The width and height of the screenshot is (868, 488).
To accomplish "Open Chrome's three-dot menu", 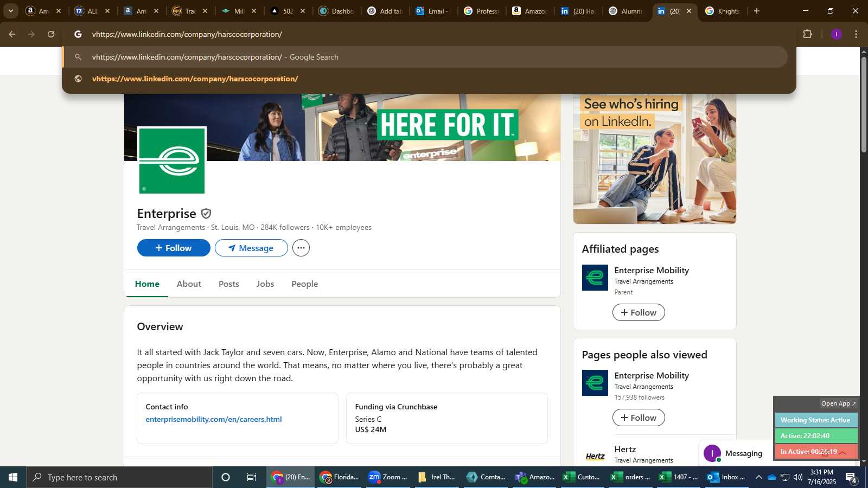I will tap(856, 34).
